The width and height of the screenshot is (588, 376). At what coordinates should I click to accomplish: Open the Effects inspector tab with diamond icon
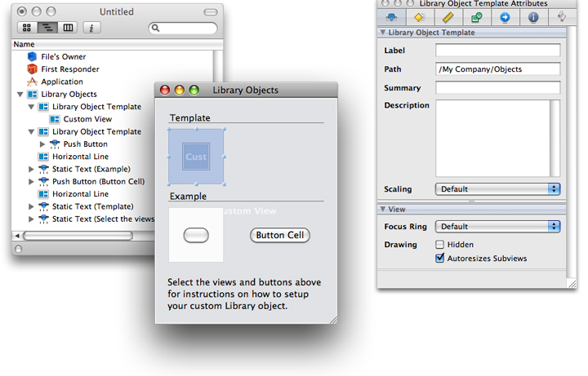(420, 17)
